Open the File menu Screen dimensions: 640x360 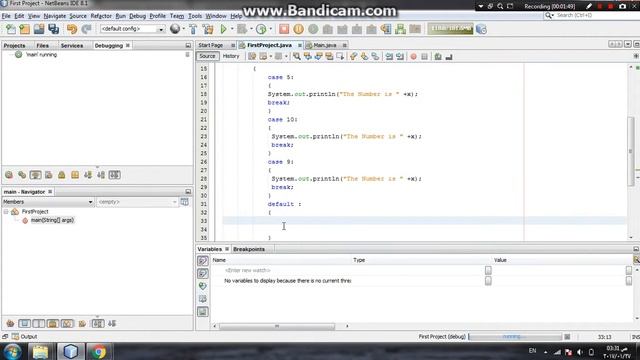[6, 16]
